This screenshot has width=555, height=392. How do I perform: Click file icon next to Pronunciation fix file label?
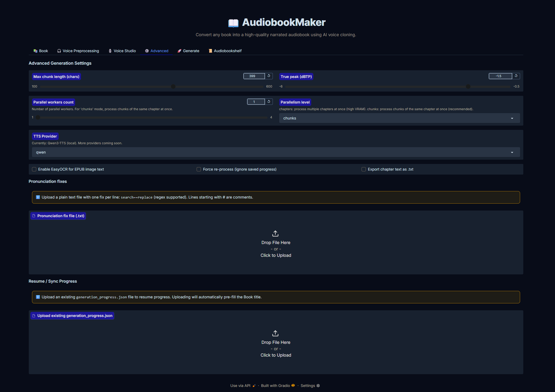pos(34,216)
